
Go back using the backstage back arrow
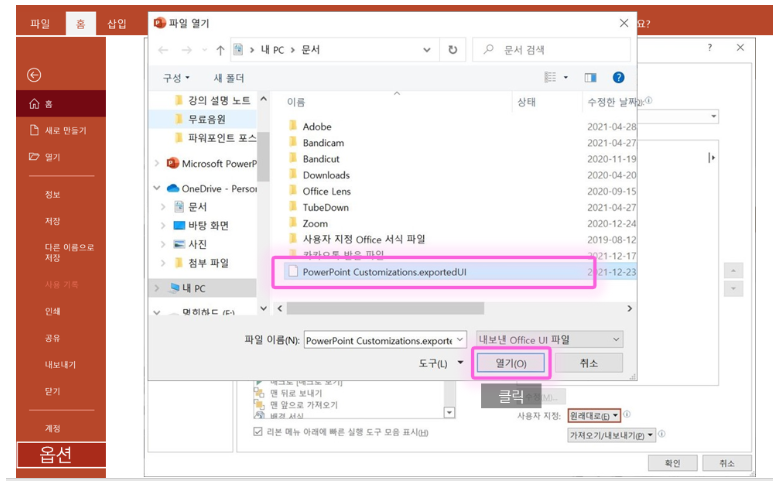point(34,75)
